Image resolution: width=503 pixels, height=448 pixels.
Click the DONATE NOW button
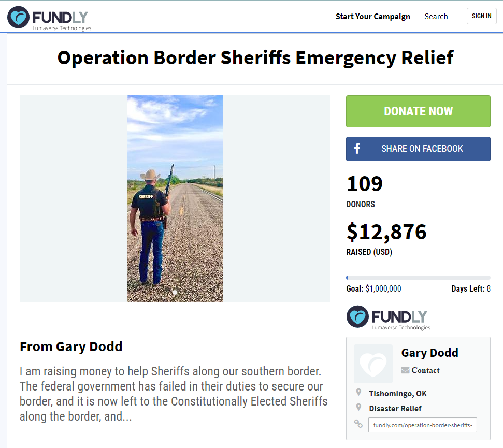[418, 111]
